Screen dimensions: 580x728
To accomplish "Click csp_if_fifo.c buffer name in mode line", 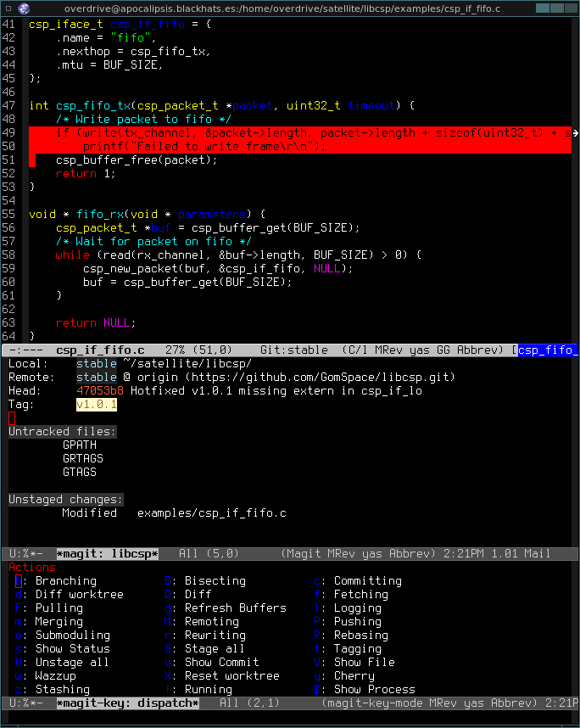I will (x=100, y=350).
